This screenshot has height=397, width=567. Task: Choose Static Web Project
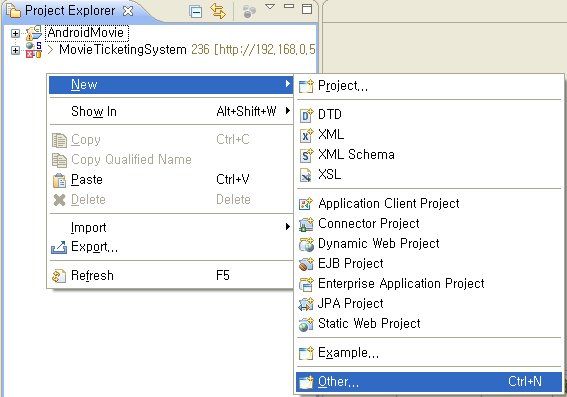[429, 323]
